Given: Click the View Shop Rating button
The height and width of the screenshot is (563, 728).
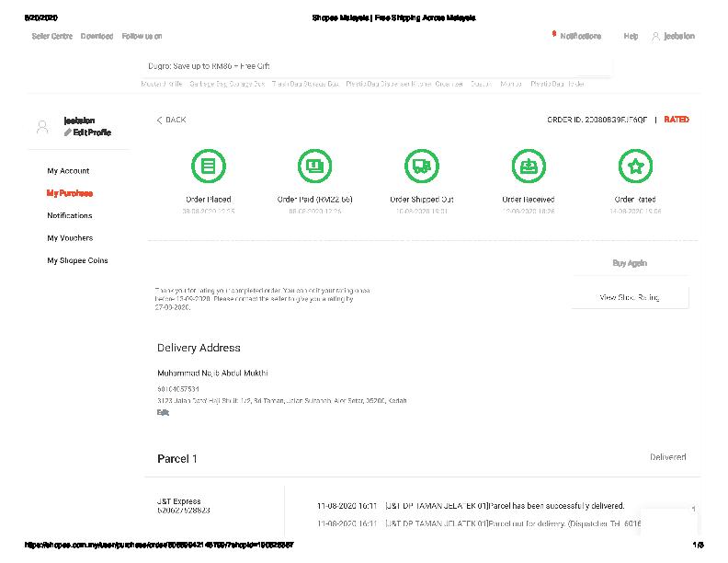Looking at the screenshot, I should [x=630, y=297].
